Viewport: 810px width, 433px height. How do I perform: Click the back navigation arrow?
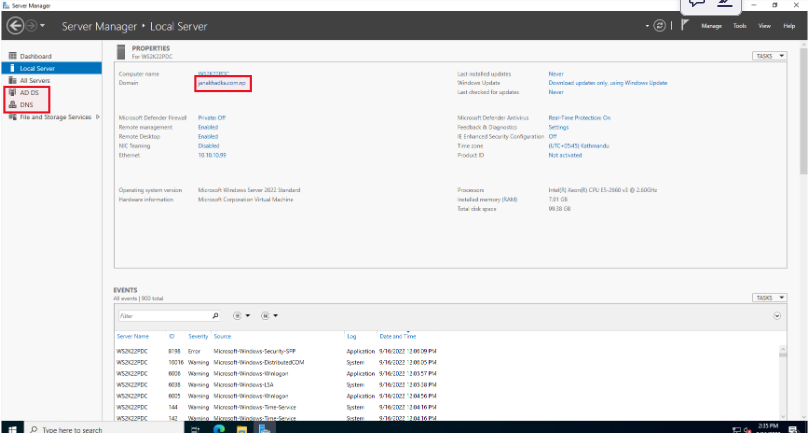16,25
